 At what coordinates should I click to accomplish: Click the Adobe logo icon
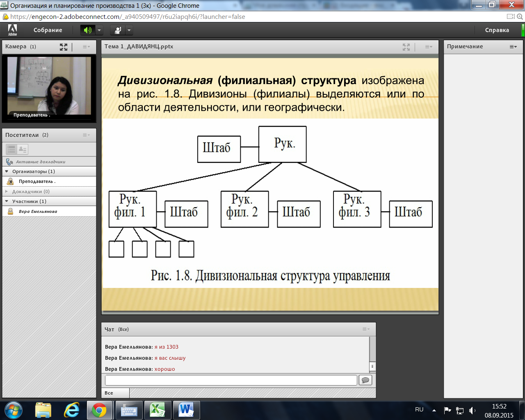pyautogui.click(x=12, y=30)
